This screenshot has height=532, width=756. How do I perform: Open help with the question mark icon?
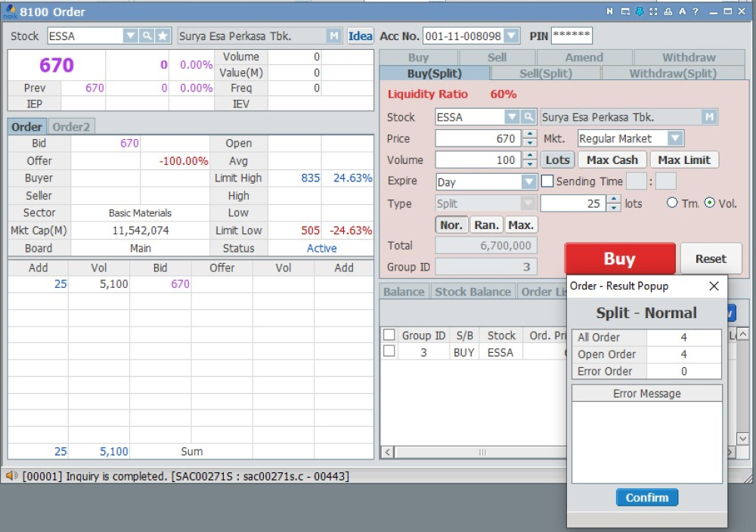pyautogui.click(x=696, y=12)
